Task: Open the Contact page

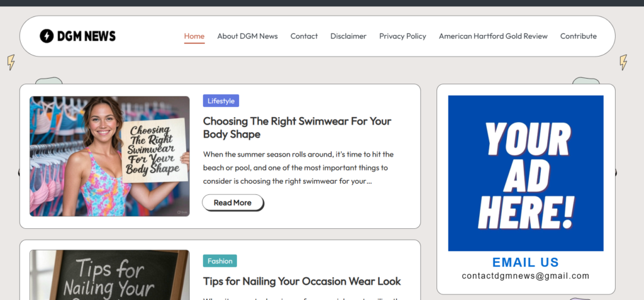Action: tap(304, 36)
